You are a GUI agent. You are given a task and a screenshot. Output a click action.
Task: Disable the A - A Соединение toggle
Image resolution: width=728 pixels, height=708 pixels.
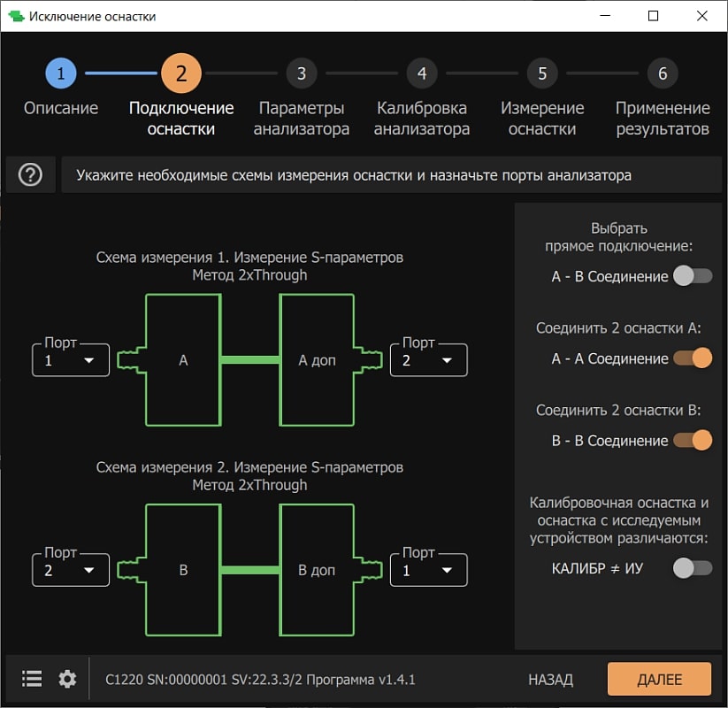click(692, 358)
